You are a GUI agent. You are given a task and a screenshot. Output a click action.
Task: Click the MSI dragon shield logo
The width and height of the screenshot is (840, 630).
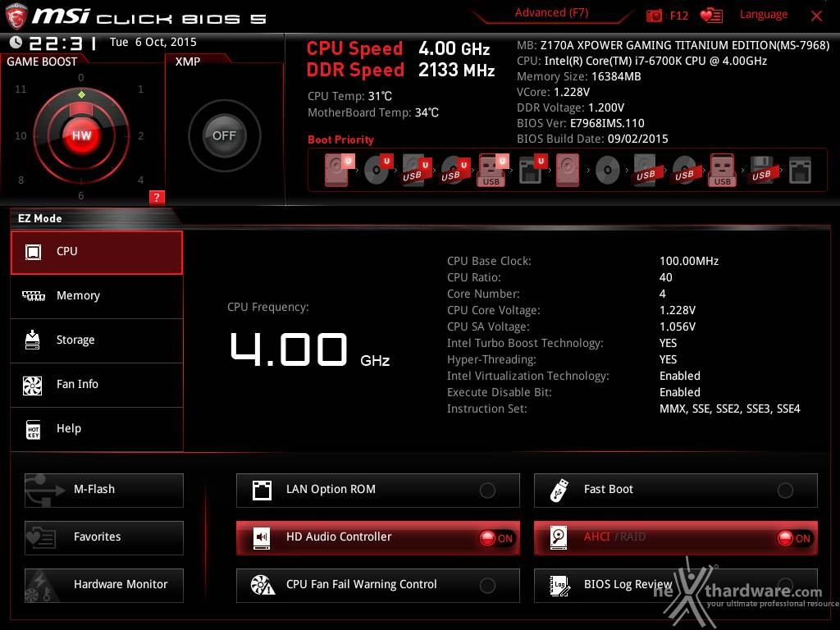click(16, 16)
